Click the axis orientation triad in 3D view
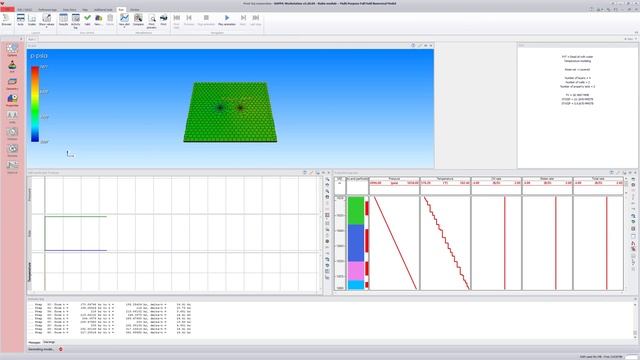The height and width of the screenshot is (360, 640). click(x=70, y=154)
